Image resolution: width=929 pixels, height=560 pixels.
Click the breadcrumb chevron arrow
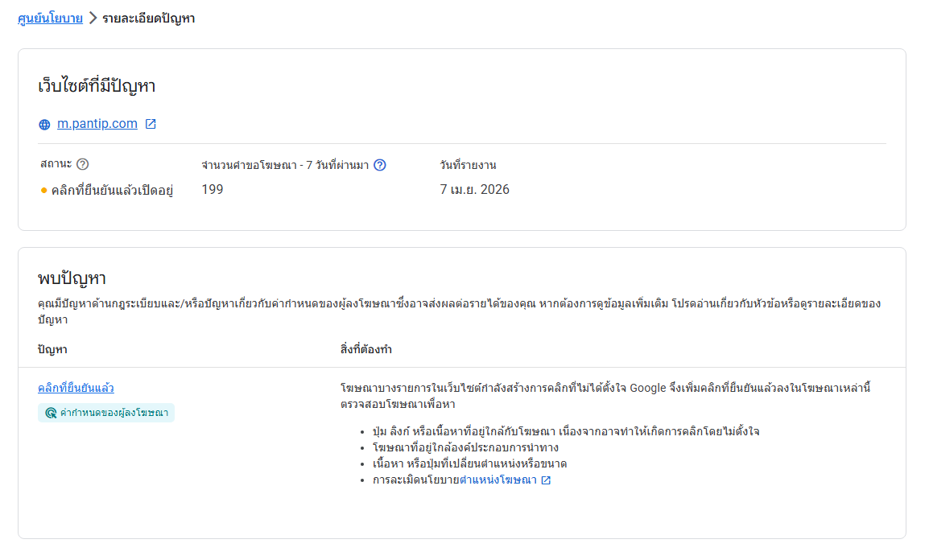[93, 18]
